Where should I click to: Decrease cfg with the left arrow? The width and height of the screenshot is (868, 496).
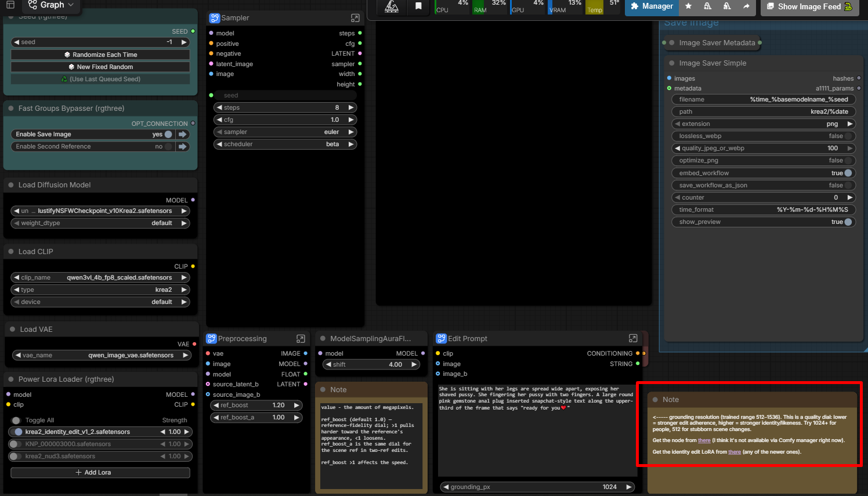click(219, 120)
